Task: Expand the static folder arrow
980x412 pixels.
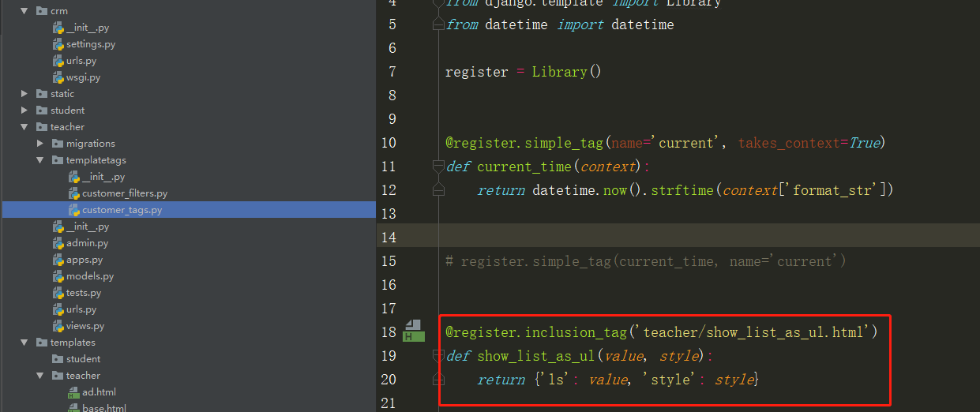Action: click(x=24, y=94)
